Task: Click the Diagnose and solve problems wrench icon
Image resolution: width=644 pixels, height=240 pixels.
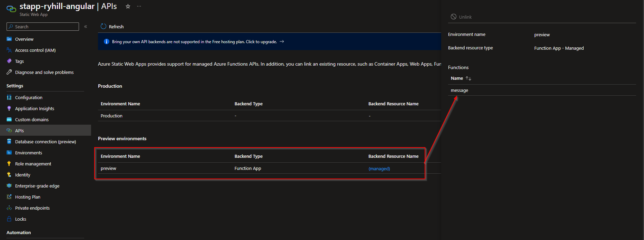Action: tap(9, 72)
